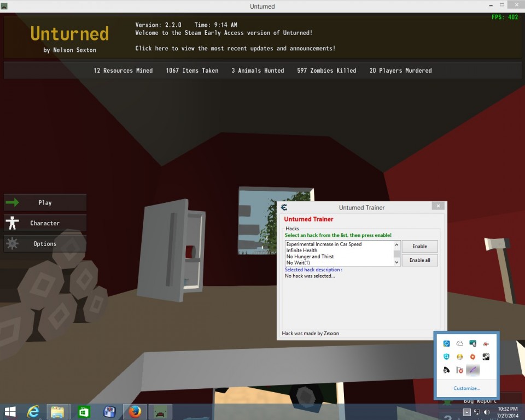Click the 1067 Items Taken stat

pos(192,71)
